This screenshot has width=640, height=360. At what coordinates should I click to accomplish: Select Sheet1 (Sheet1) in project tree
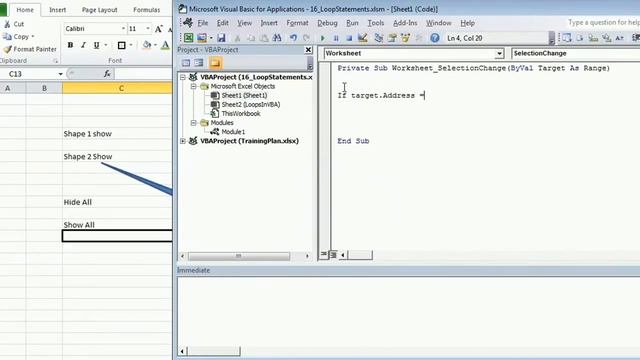tap(244, 95)
